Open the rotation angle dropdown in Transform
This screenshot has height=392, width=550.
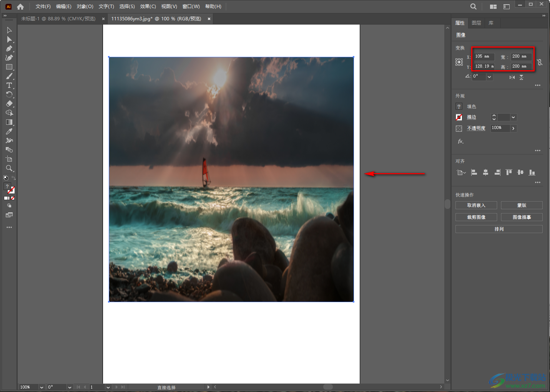pos(489,77)
